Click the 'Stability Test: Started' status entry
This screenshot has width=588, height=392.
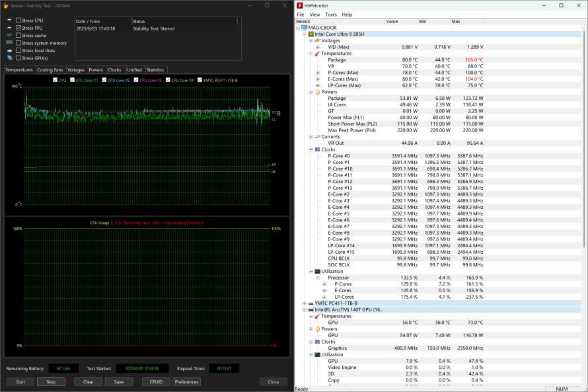pyautogui.click(x=154, y=28)
